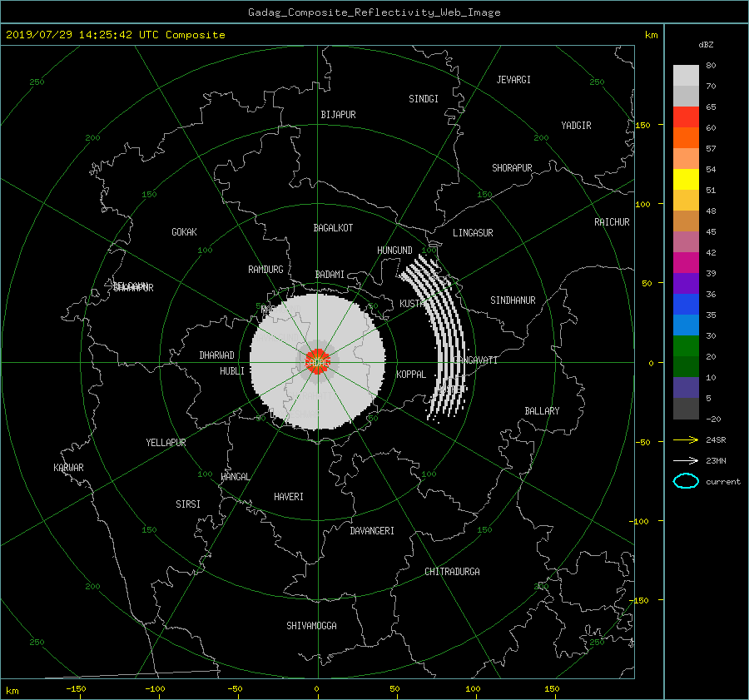749x700 pixels.
Task: Click the cyan current ellipse legend icon
Action: click(686, 481)
